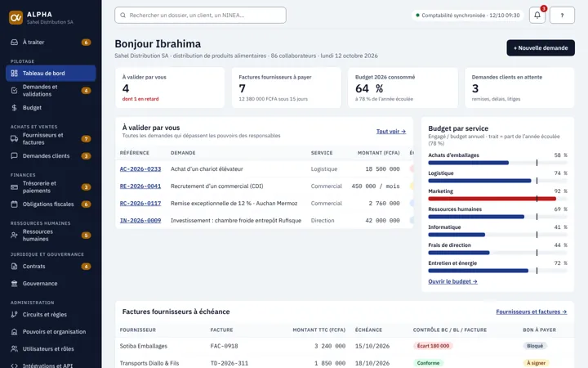Click the Tableau de bord grid icon
The image size is (588, 368).
pyautogui.click(x=14, y=74)
